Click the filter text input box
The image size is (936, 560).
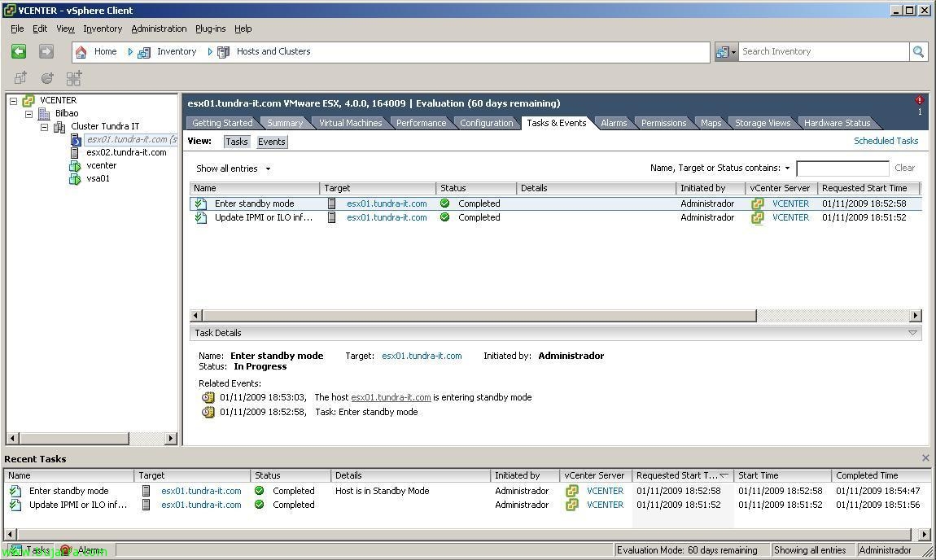point(842,168)
